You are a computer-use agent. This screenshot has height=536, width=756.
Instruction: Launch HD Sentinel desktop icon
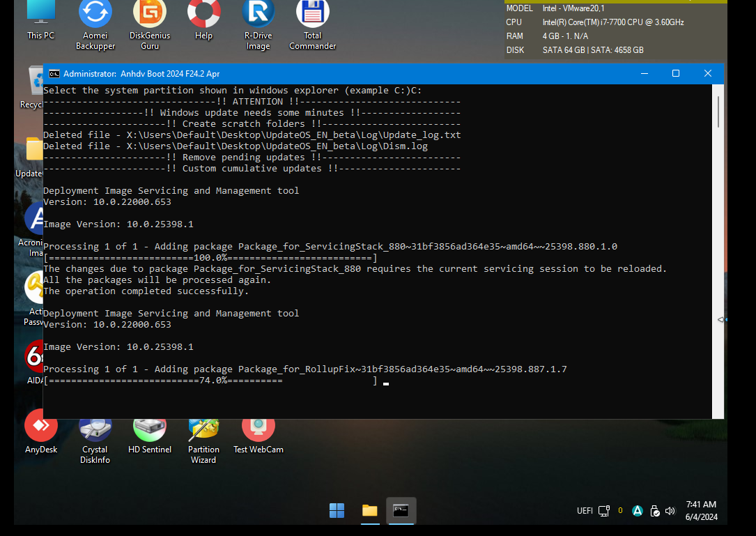pyautogui.click(x=150, y=436)
